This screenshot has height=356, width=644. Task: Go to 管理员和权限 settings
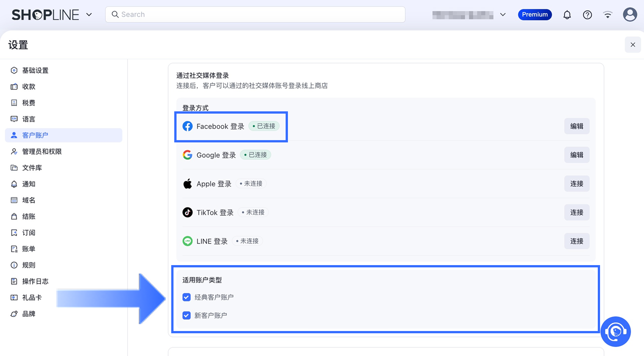(x=42, y=151)
